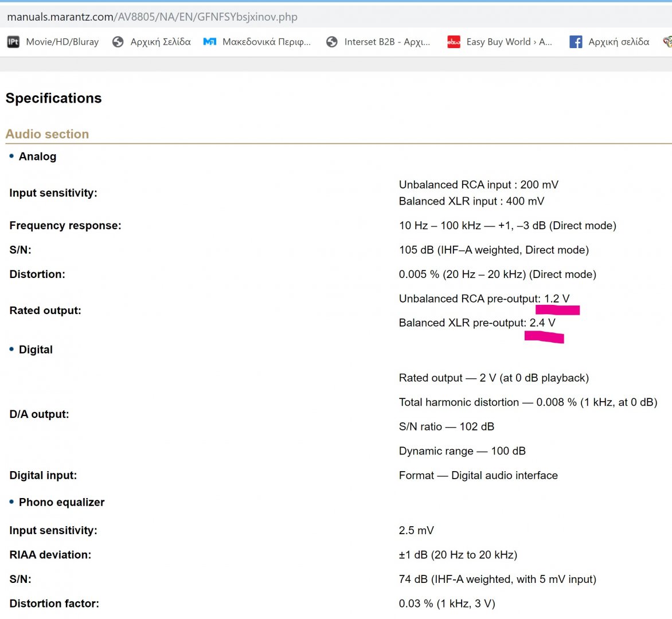Select the Digital input label

[x=43, y=475]
